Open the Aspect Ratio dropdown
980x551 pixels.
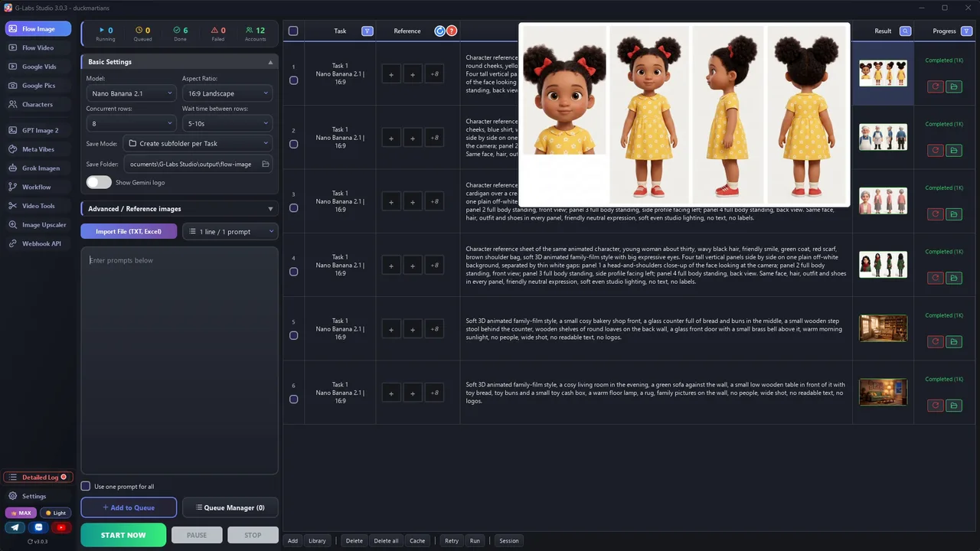click(x=227, y=93)
